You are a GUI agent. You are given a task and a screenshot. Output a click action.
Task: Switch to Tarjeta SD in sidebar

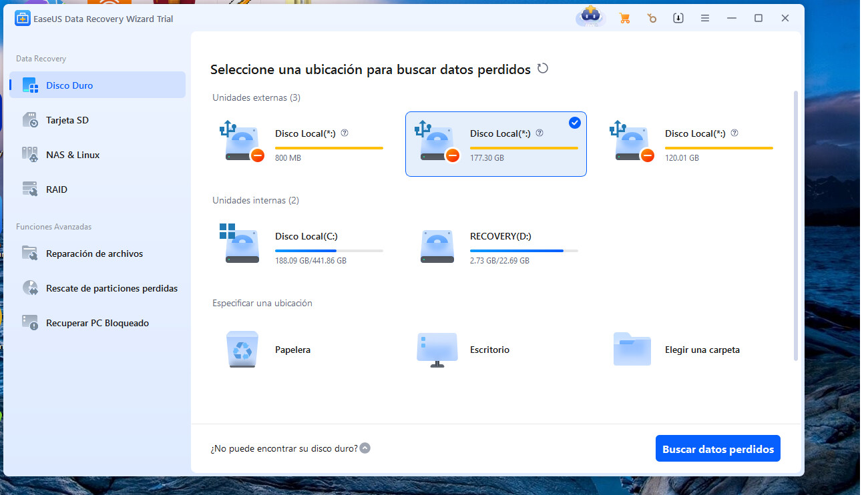click(x=67, y=120)
